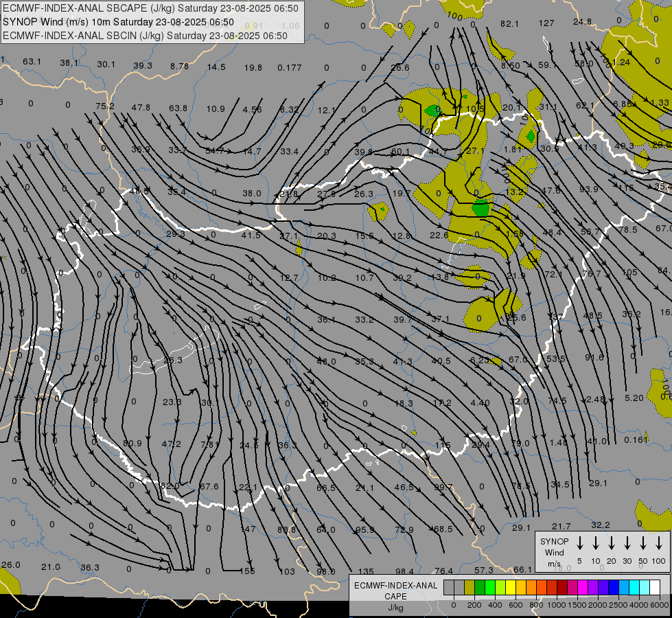Click the 67.6 value near southern border
The image size is (672, 618).
pos(209,486)
